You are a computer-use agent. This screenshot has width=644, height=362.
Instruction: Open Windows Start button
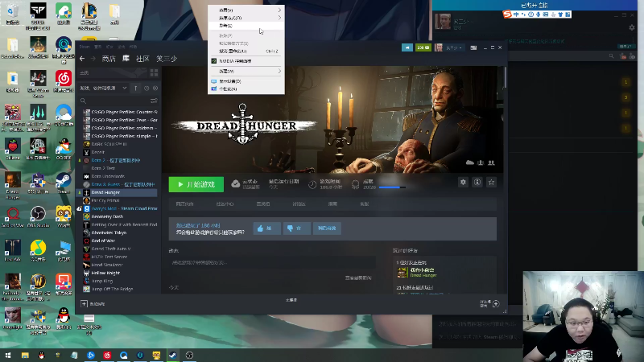tap(8, 355)
